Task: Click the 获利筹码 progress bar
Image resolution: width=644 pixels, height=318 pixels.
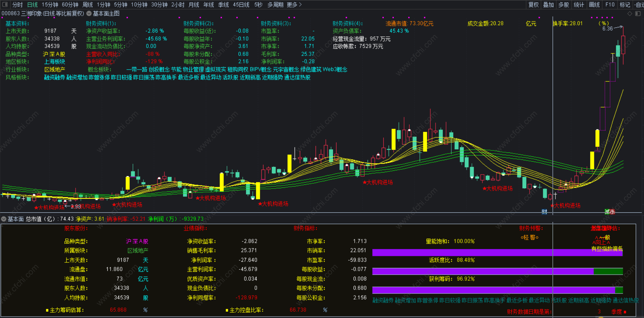Action: [497, 290]
